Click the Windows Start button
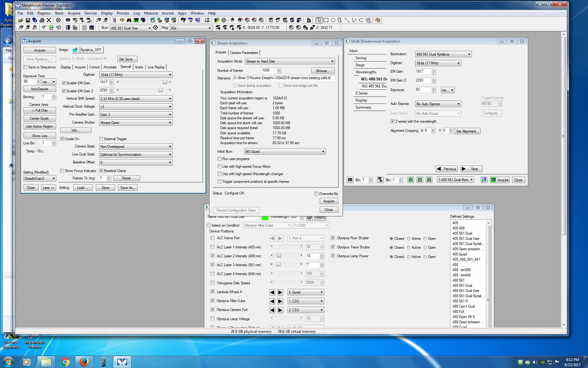Image resolution: width=588 pixels, height=368 pixels. point(8,362)
